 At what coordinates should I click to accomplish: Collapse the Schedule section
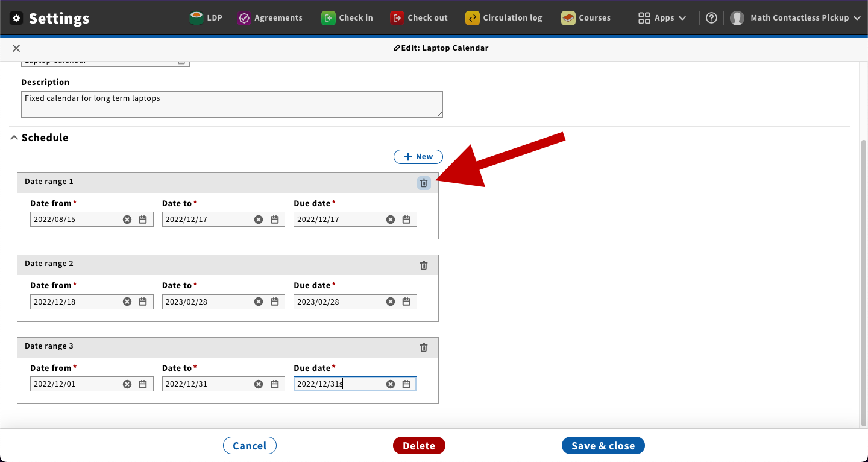40,138
